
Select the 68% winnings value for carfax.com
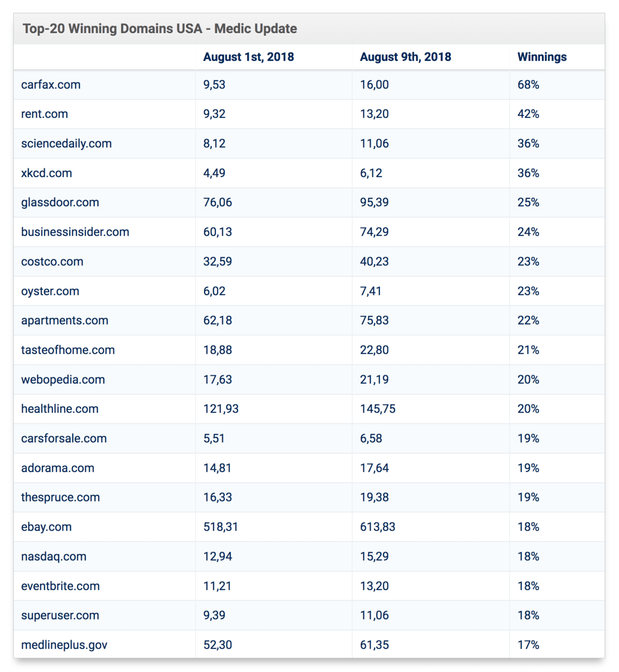528,85
